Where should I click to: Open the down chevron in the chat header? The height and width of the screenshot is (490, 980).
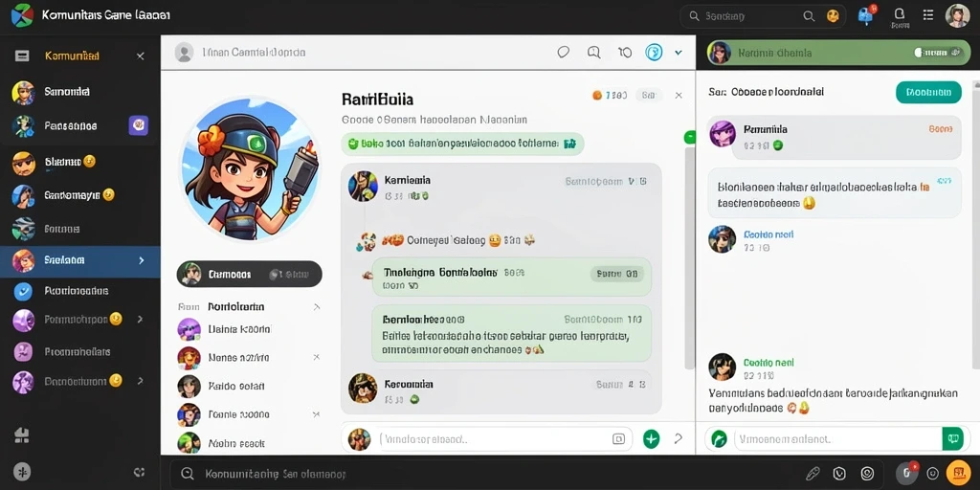click(x=679, y=54)
